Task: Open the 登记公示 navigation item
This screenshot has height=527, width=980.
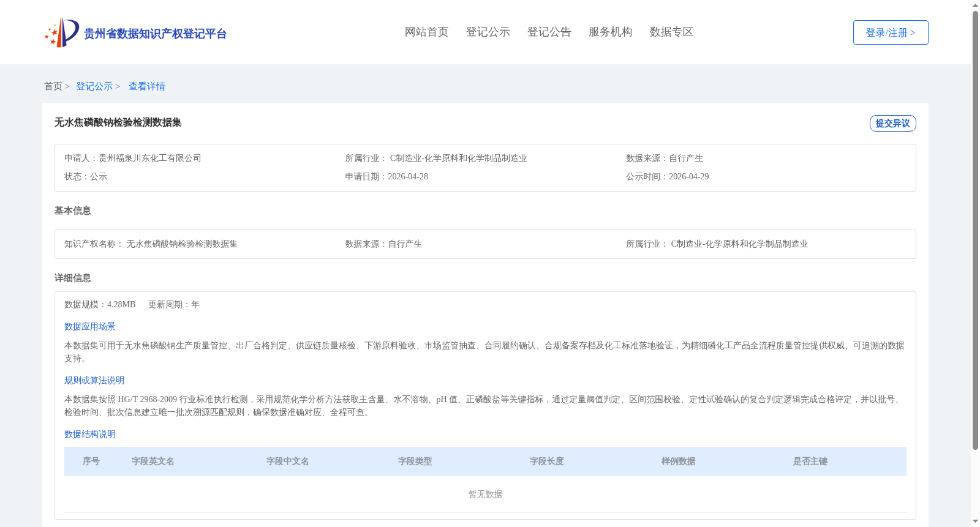Action: point(488,32)
